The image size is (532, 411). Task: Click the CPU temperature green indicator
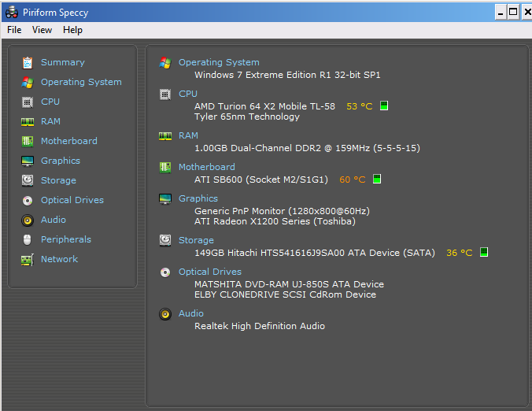(384, 106)
